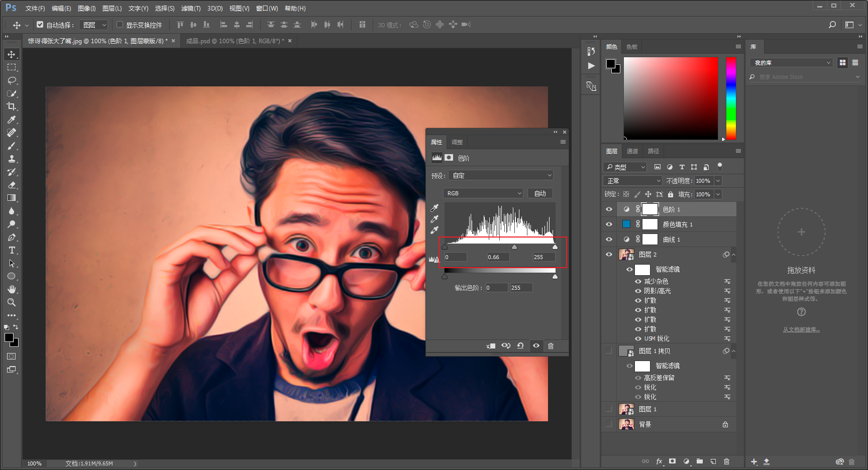Select the Dodge tool
Viewport: 868px width, 470px height.
[x=12, y=224]
